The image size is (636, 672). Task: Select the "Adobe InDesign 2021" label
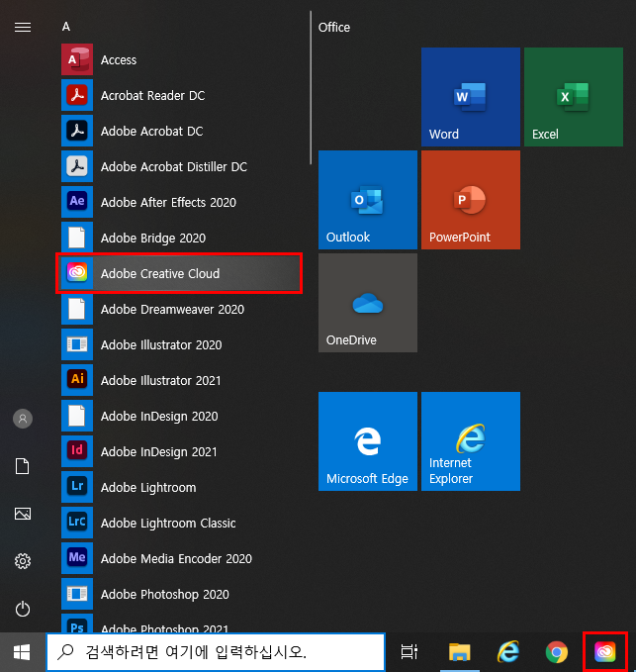(x=159, y=452)
